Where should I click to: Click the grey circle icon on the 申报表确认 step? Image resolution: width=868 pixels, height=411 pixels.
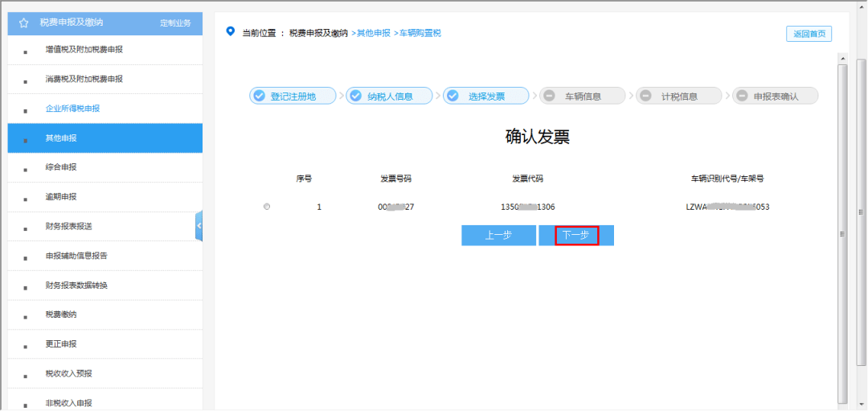tap(743, 96)
